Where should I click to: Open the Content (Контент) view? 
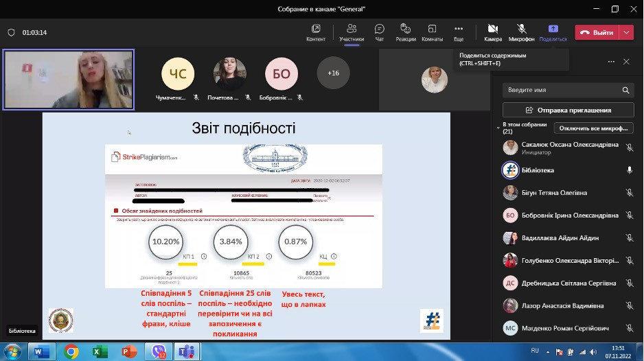(316, 32)
